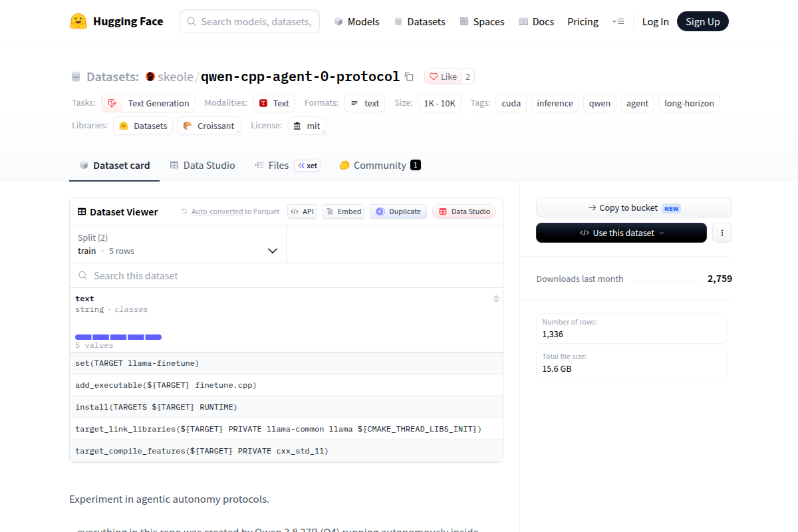The image size is (798, 532).
Task: Expand the Use this dataset dropdown
Action: (621, 233)
